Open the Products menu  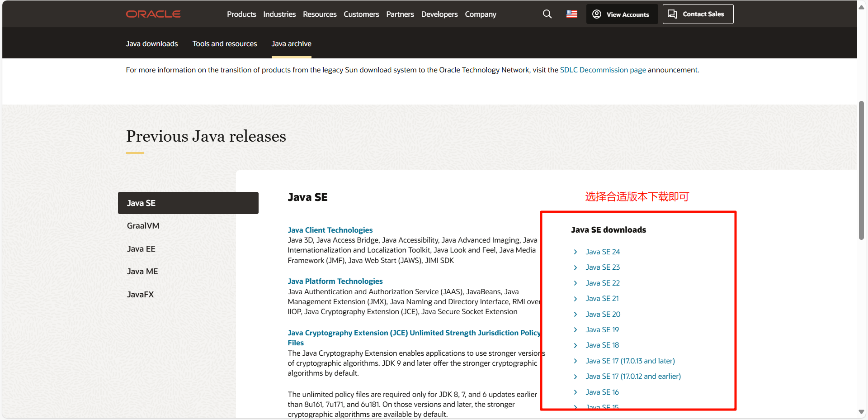click(241, 14)
